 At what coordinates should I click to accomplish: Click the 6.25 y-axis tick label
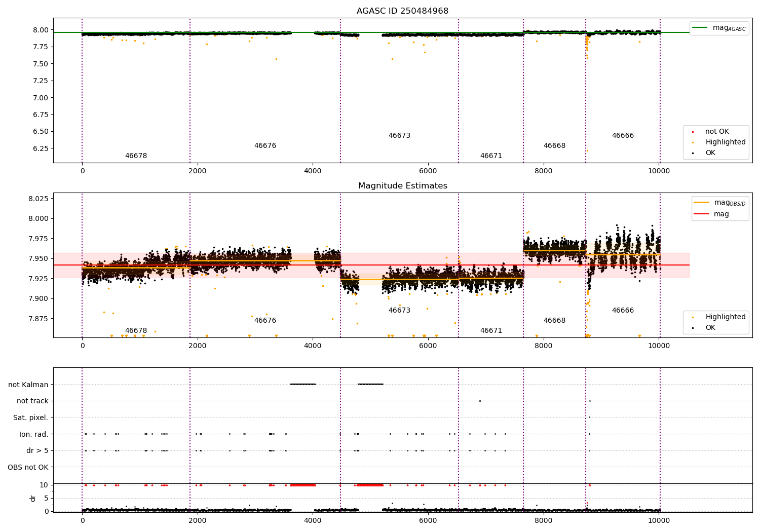(40, 148)
